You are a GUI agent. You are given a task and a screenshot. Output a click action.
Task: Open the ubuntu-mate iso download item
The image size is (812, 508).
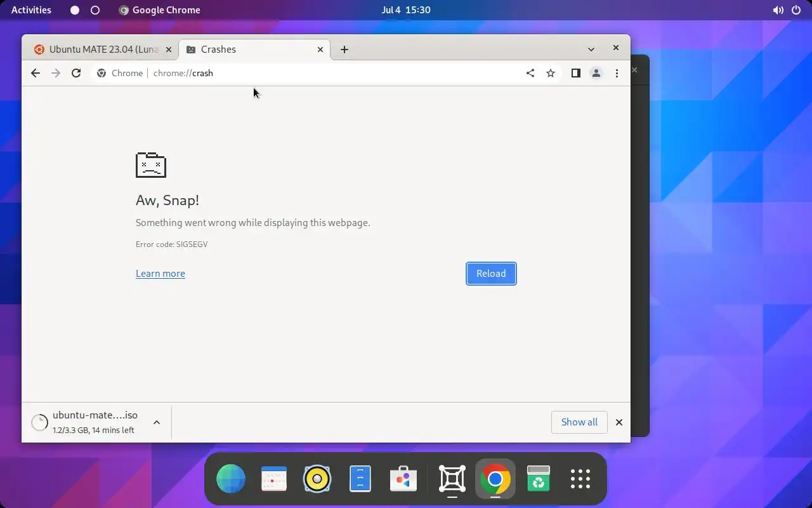coord(95,422)
